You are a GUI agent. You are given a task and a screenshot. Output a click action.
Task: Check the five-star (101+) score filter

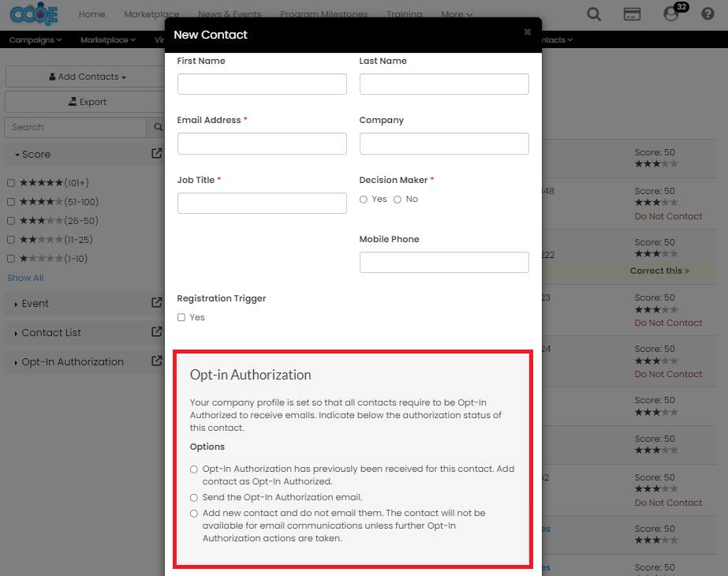[x=11, y=183]
